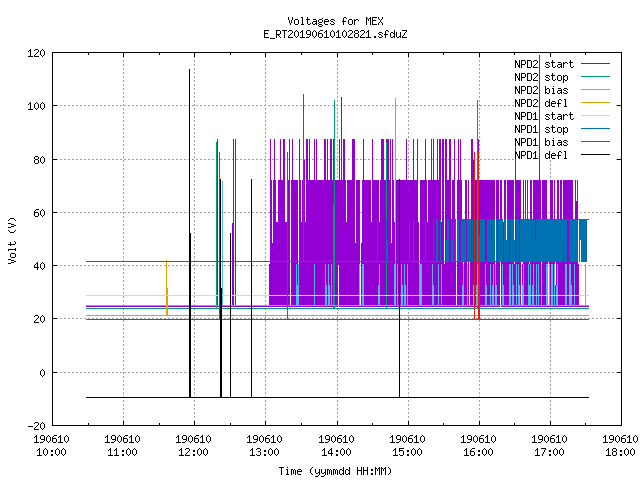Click the red NPD1 bias line sample
Viewport: 640px width, 480px height.
[x=596, y=142]
